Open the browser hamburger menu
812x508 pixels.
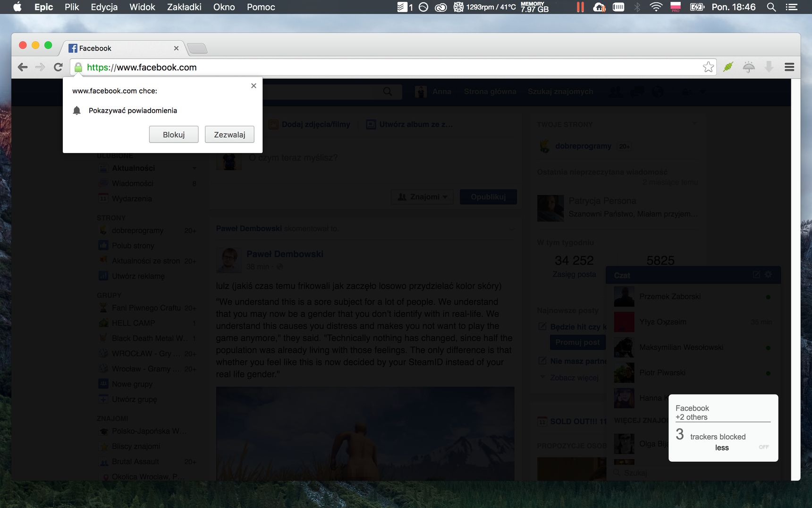pos(789,67)
